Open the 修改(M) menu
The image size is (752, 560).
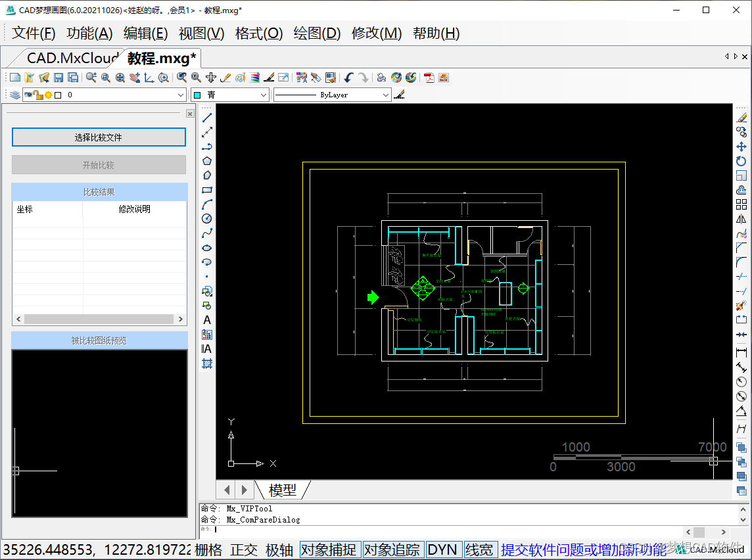[377, 34]
